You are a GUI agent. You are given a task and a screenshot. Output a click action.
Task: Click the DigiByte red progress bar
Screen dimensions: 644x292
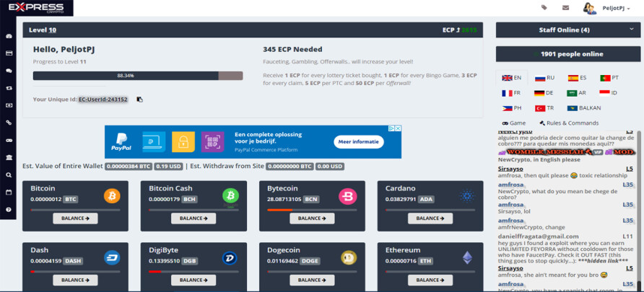pos(155,271)
